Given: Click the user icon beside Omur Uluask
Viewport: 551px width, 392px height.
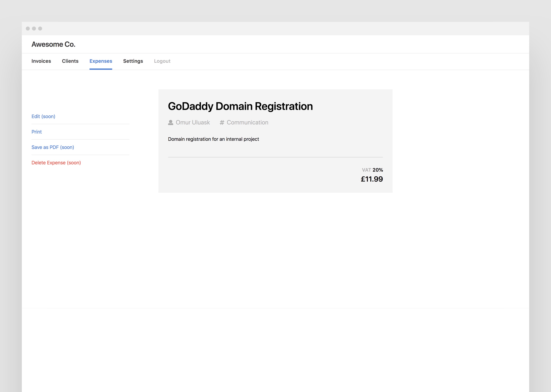Looking at the screenshot, I should pyautogui.click(x=170, y=123).
